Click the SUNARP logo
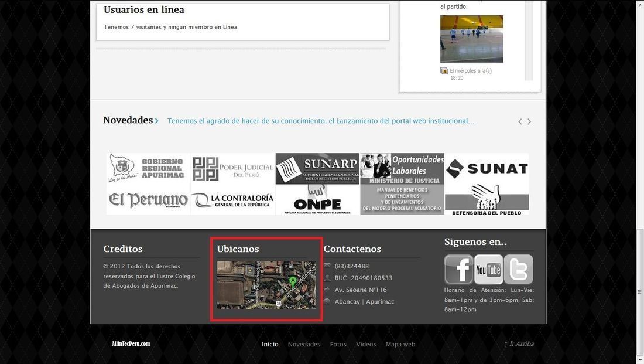 point(317,168)
